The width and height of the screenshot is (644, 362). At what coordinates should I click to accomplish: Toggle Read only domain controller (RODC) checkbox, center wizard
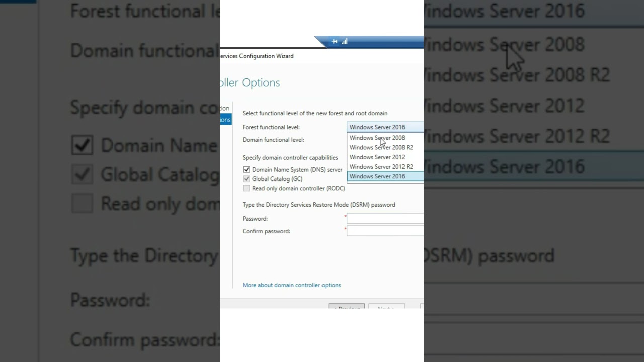(246, 188)
